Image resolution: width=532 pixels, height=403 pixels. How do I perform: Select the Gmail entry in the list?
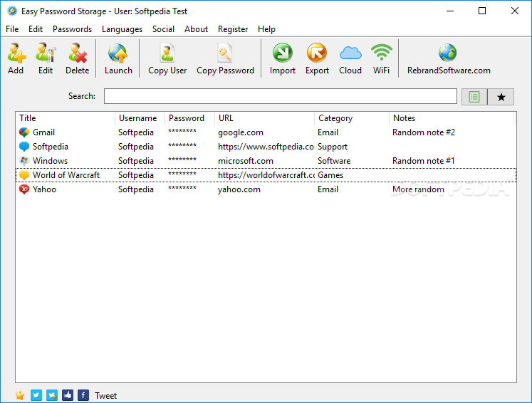pyautogui.click(x=43, y=132)
